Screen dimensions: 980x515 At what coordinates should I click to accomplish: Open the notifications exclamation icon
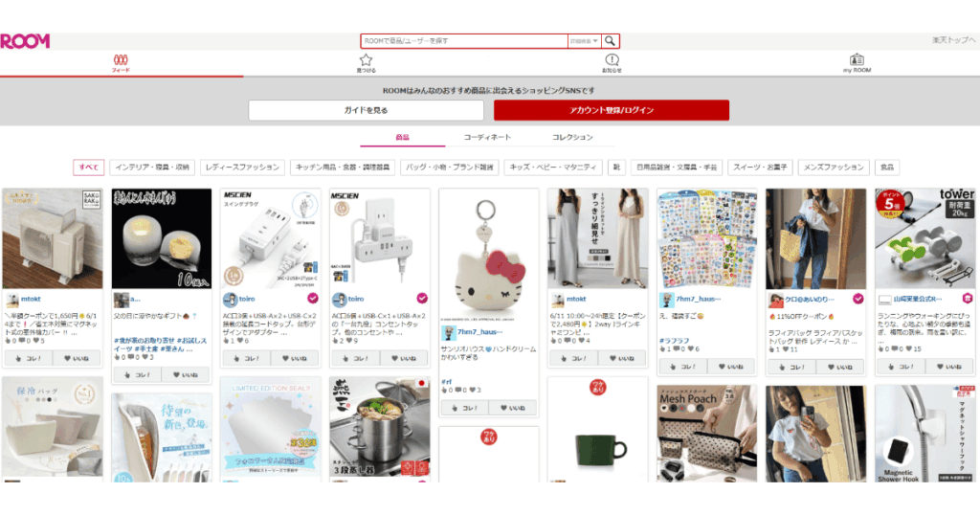click(x=612, y=63)
